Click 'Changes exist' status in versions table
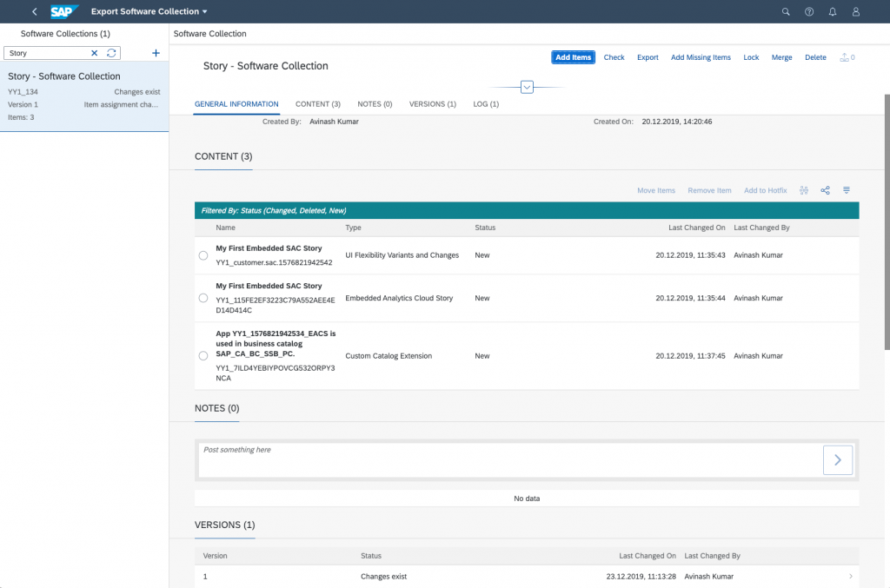Viewport: 890px width, 588px height. [383, 577]
